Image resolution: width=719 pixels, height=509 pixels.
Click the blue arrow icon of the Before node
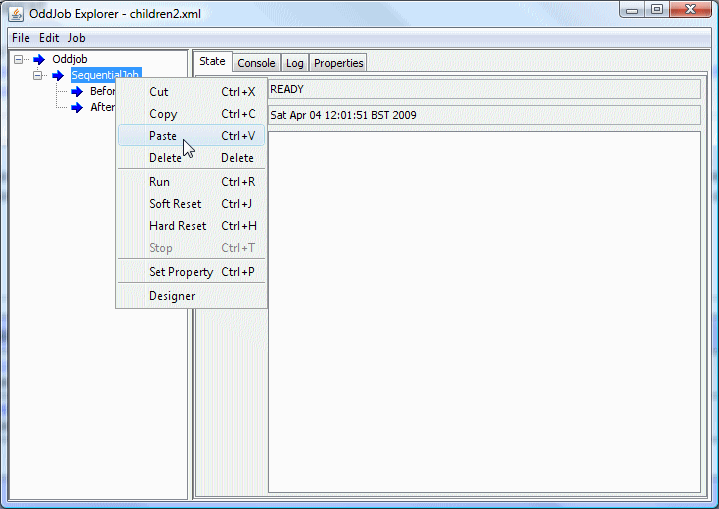point(77,91)
